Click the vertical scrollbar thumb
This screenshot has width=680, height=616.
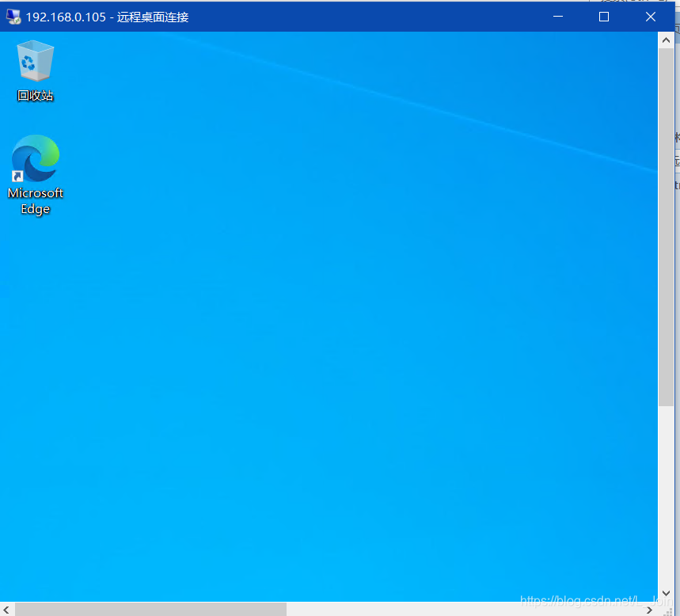point(666,227)
